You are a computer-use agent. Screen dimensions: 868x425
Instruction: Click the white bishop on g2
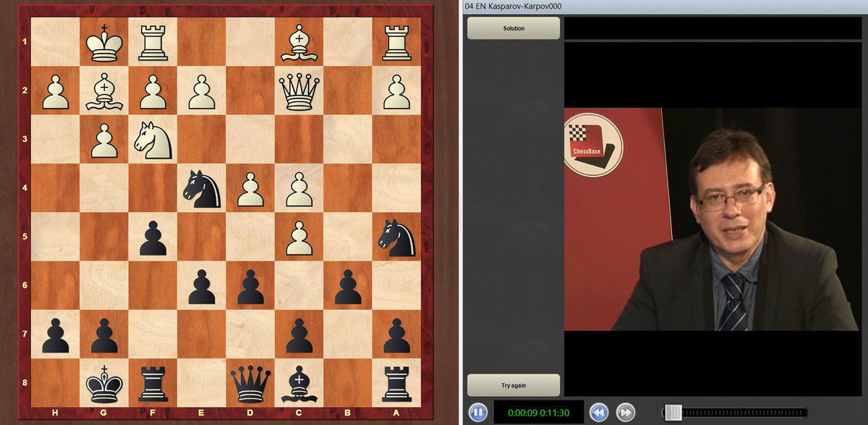(x=104, y=91)
